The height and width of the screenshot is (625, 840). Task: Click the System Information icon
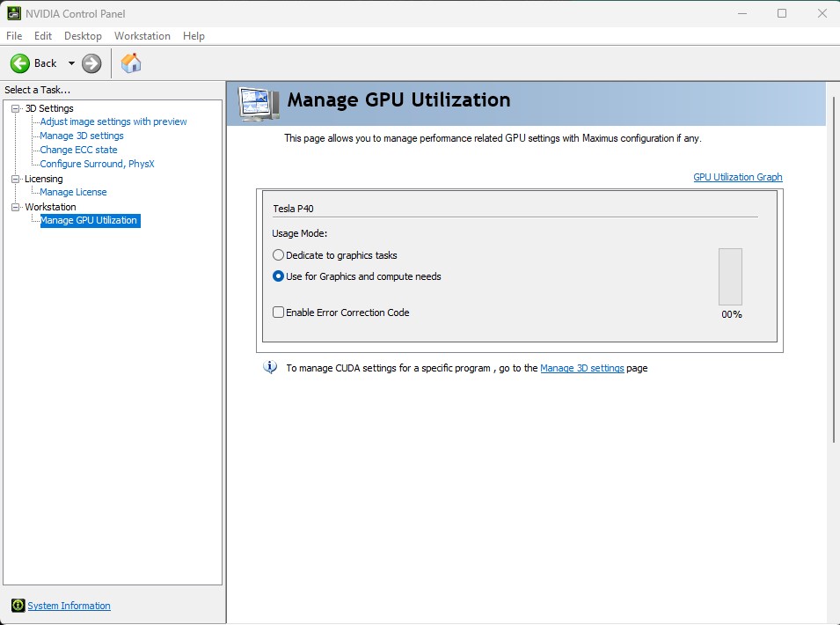click(x=18, y=606)
